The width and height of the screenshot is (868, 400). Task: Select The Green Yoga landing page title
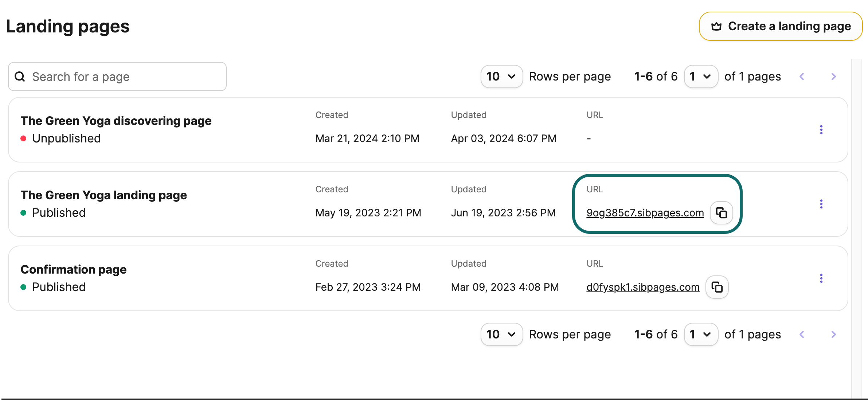(103, 195)
